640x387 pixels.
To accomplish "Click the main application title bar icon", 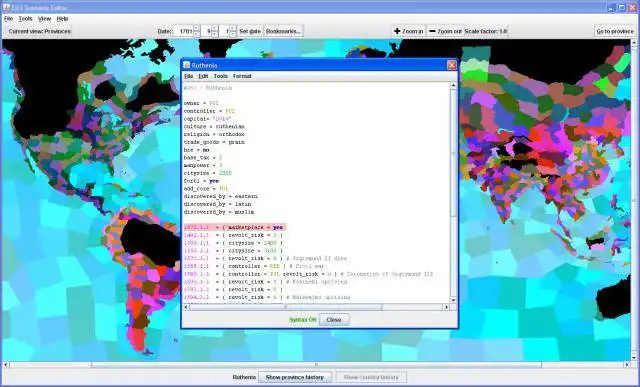I will pos(6,7).
